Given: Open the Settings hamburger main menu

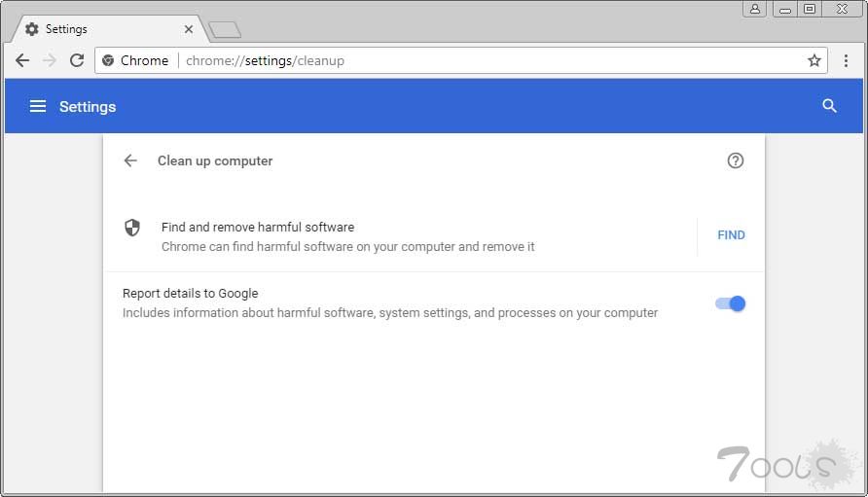Looking at the screenshot, I should coord(38,106).
